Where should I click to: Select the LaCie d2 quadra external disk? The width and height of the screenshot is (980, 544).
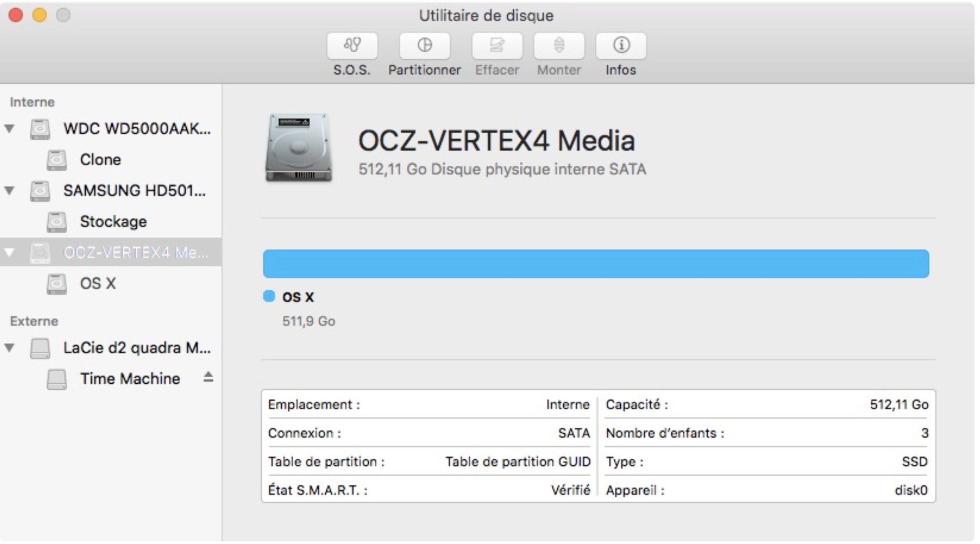[136, 348]
